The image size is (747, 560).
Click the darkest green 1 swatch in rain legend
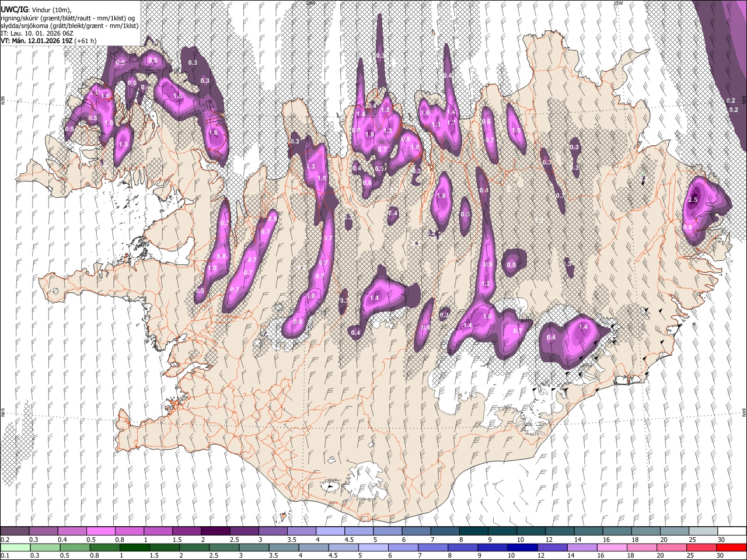(135, 547)
